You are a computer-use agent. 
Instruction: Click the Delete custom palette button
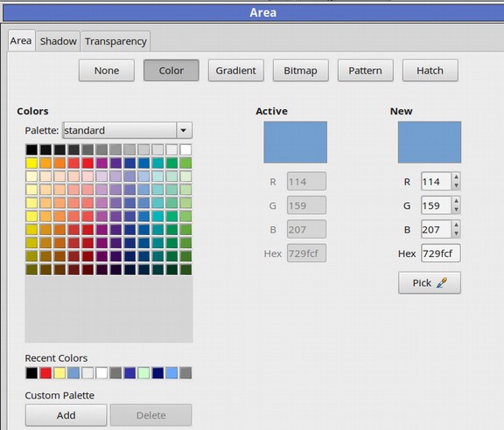click(x=151, y=415)
